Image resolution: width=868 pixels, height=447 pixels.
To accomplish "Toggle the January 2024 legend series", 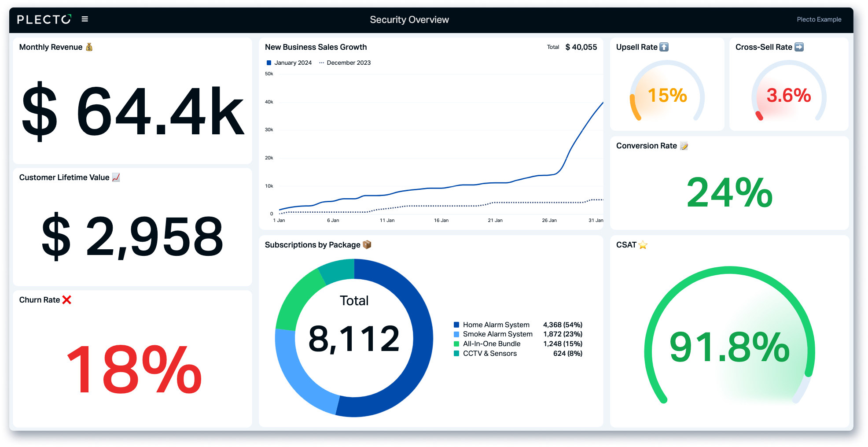I will click(289, 63).
